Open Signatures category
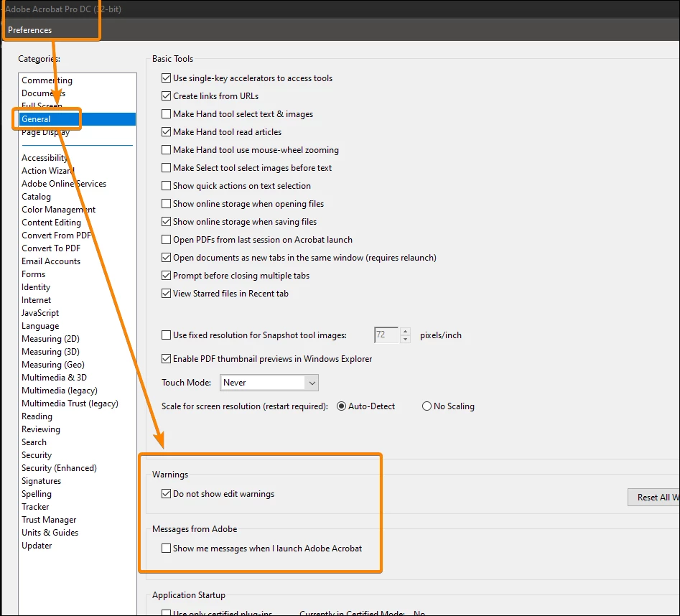The height and width of the screenshot is (616, 680). 41,481
